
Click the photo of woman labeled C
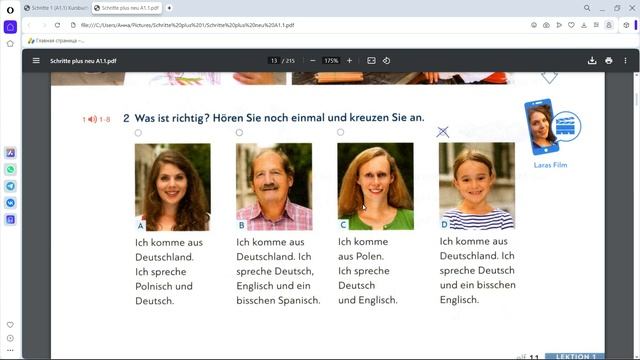(x=376, y=186)
